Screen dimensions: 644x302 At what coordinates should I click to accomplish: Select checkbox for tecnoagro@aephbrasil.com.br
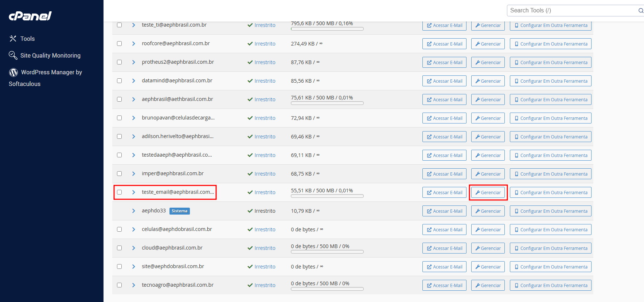point(119,285)
